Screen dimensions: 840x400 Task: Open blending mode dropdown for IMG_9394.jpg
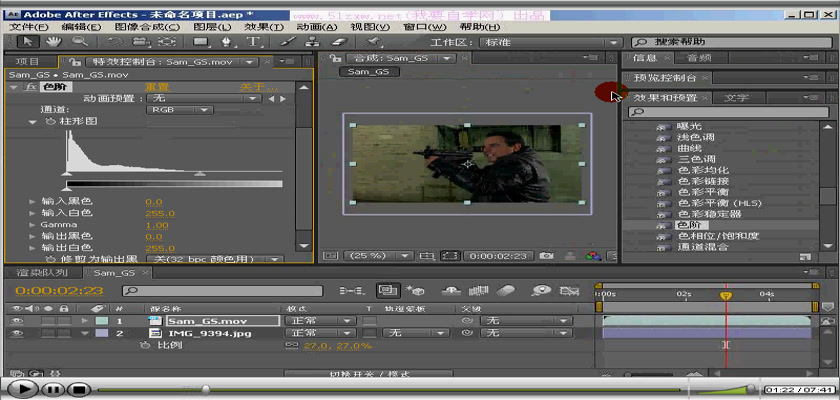319,333
